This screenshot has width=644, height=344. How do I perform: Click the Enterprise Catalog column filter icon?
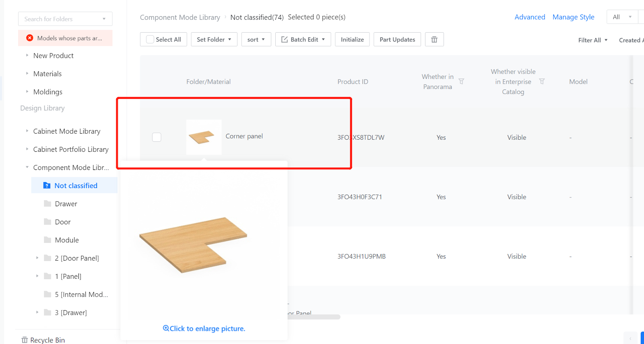(542, 81)
